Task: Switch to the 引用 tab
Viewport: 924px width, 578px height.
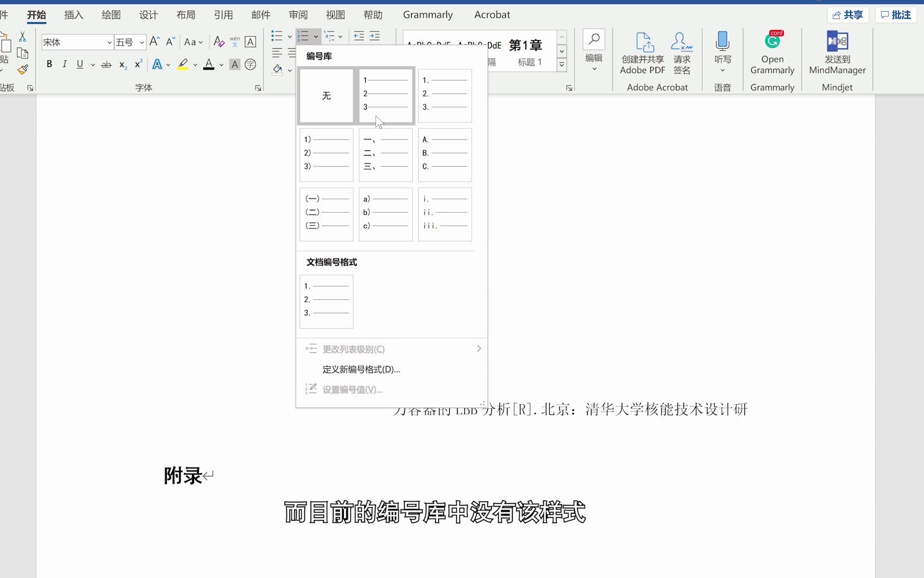Action: (x=224, y=15)
